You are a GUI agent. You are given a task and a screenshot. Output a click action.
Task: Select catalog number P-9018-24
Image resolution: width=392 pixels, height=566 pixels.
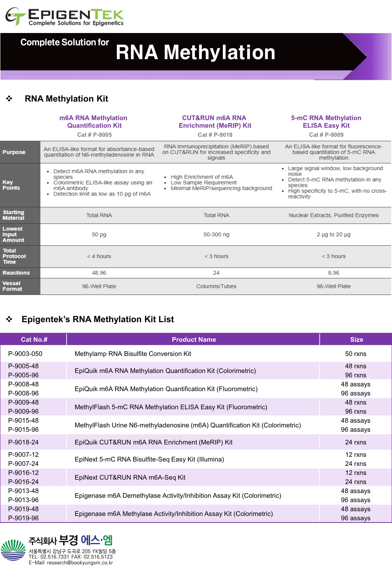tap(24, 442)
